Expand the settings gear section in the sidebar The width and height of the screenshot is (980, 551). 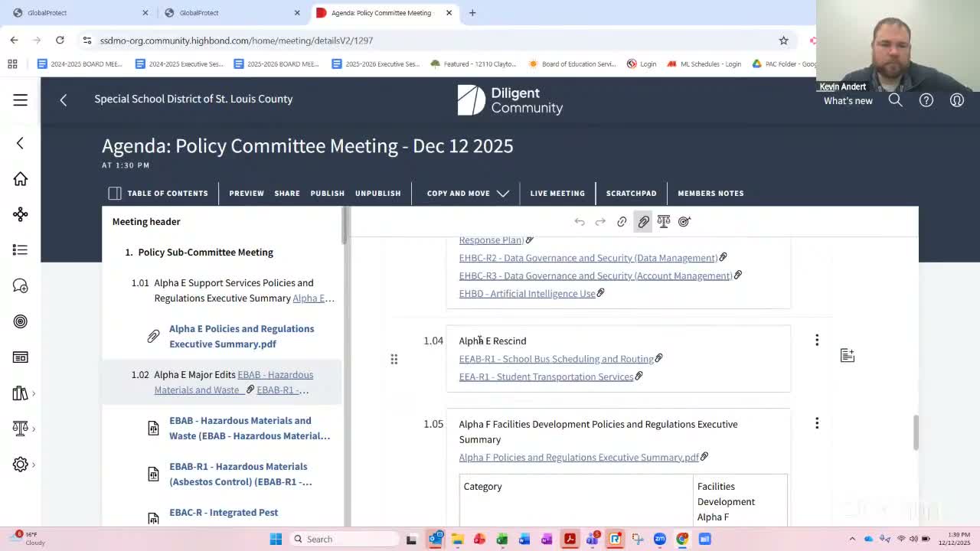point(20,464)
